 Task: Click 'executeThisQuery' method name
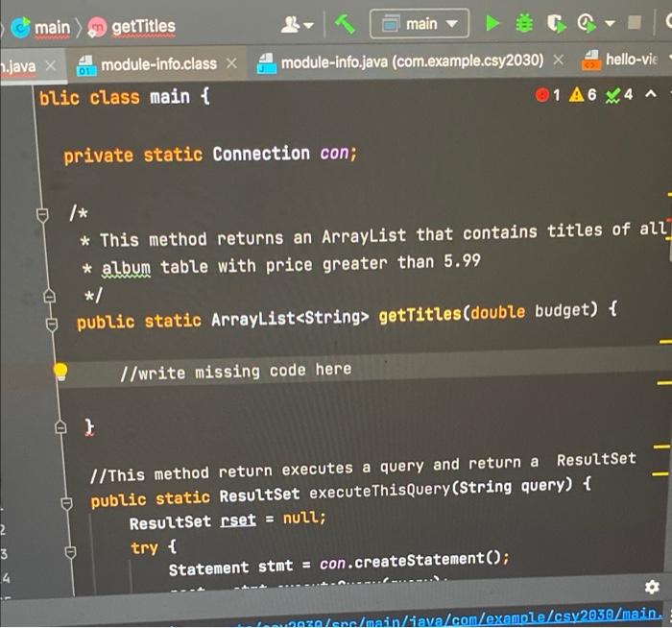(379, 492)
